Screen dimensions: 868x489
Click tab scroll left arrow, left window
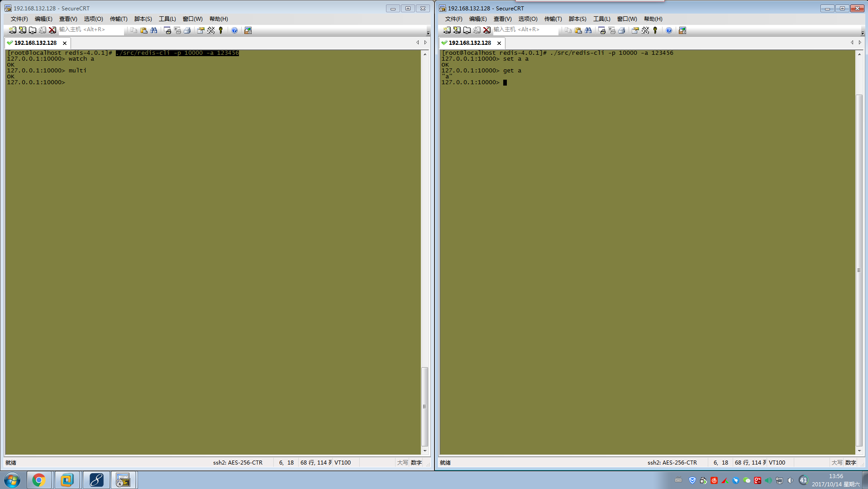click(418, 43)
